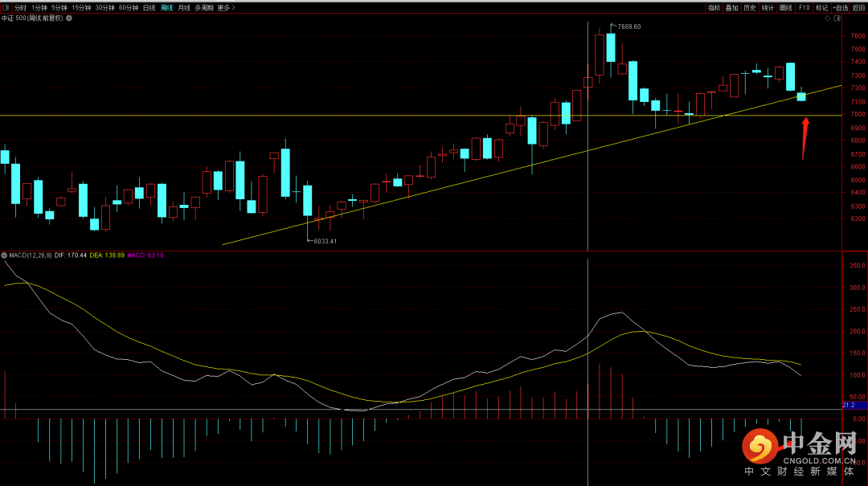The width and height of the screenshot is (868, 486).
Task: Activate the 画线 drawing tool
Action: point(785,7)
